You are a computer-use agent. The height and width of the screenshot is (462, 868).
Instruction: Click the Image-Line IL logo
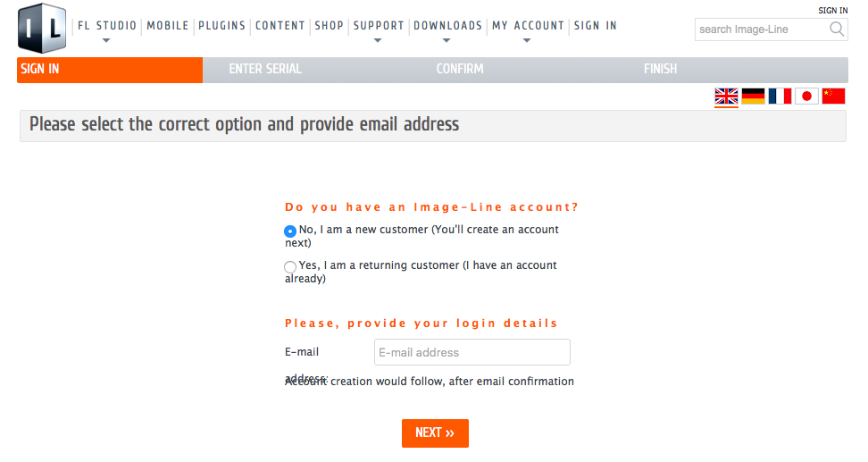(x=42, y=28)
